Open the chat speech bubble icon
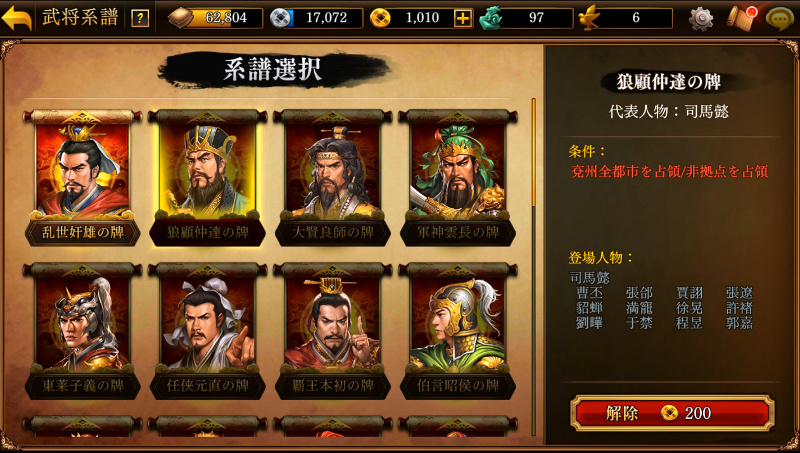This screenshot has width=800, height=453. click(x=780, y=19)
